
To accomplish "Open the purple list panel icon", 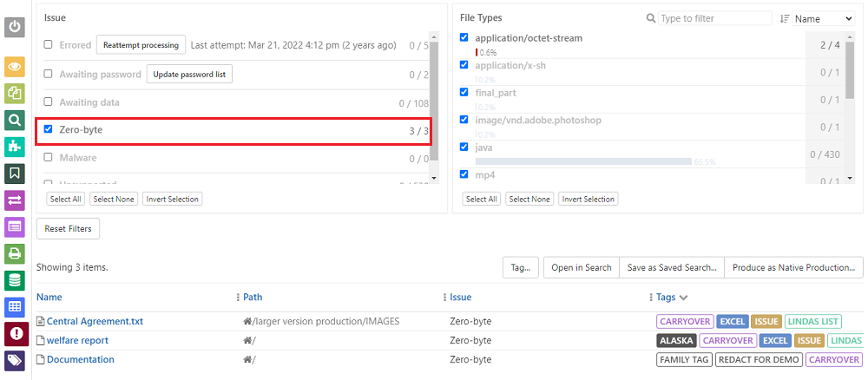I will pyautogui.click(x=15, y=226).
